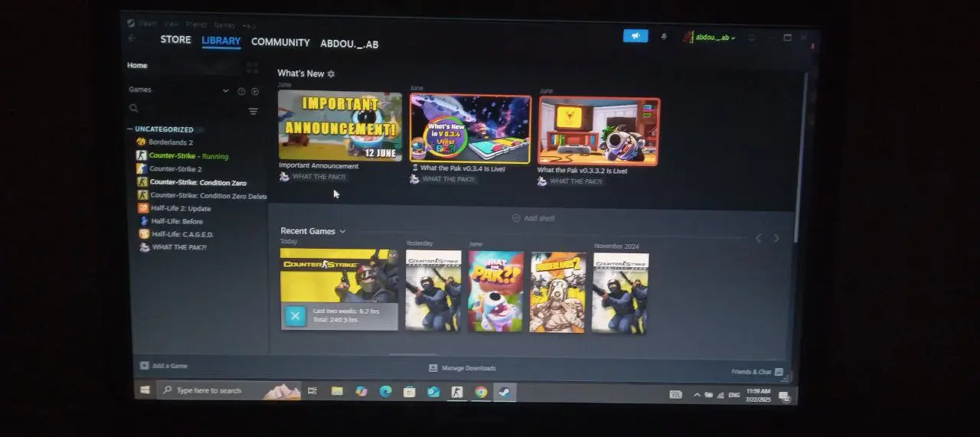Image resolution: width=980 pixels, height=437 pixels.
Task: Select Half-Life 2: Update in list
Action: [x=180, y=208]
